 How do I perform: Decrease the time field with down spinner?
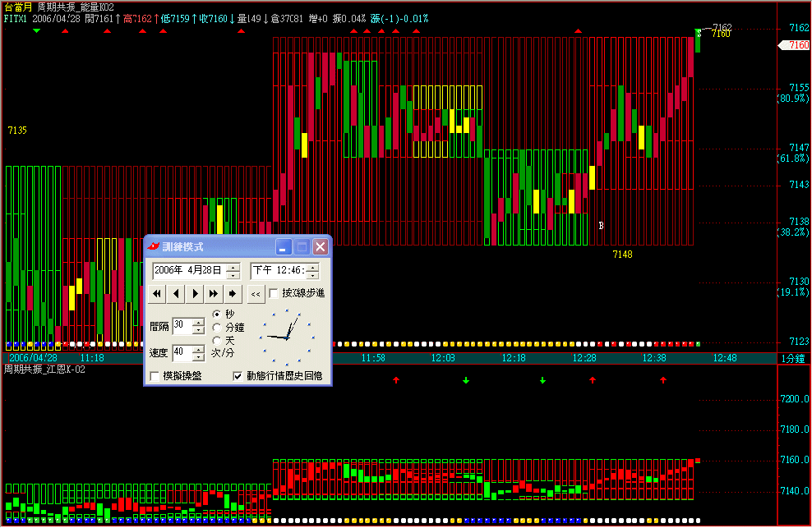(x=312, y=274)
